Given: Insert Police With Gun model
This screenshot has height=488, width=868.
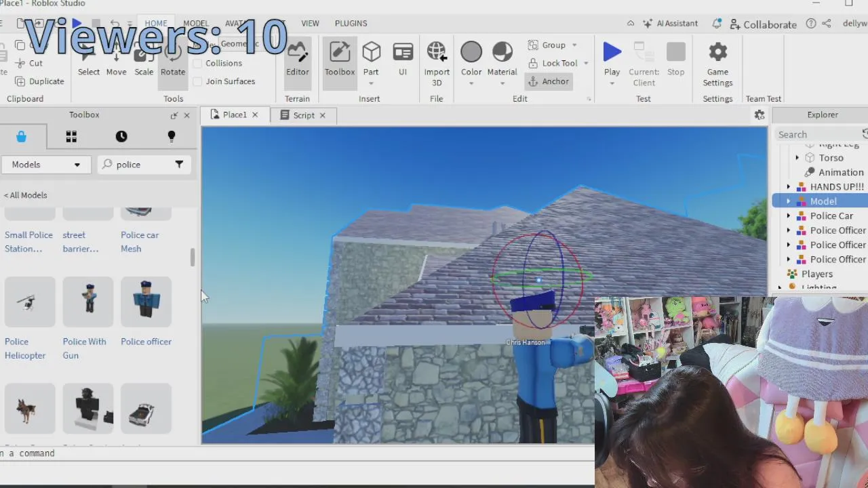Looking at the screenshot, I should 88,302.
